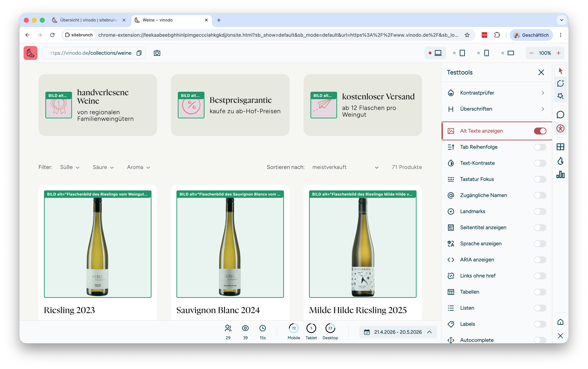
Task: Click the chrome-extension address bar
Action: 278,35
